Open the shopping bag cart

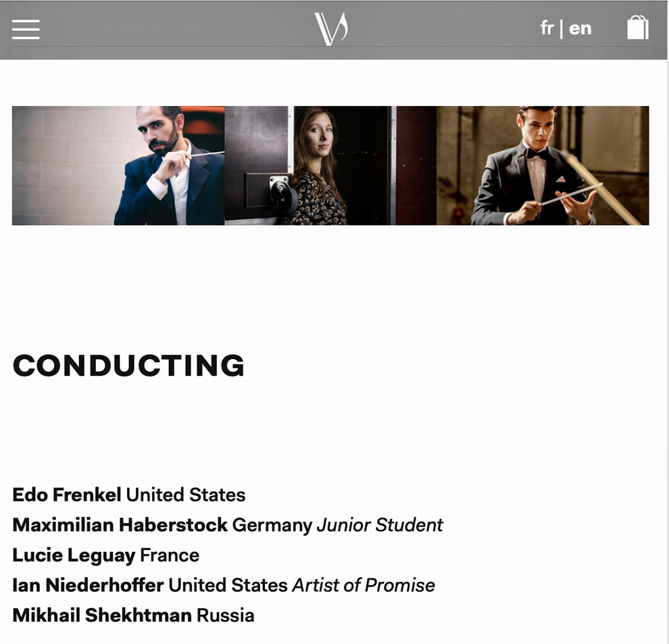point(637,27)
